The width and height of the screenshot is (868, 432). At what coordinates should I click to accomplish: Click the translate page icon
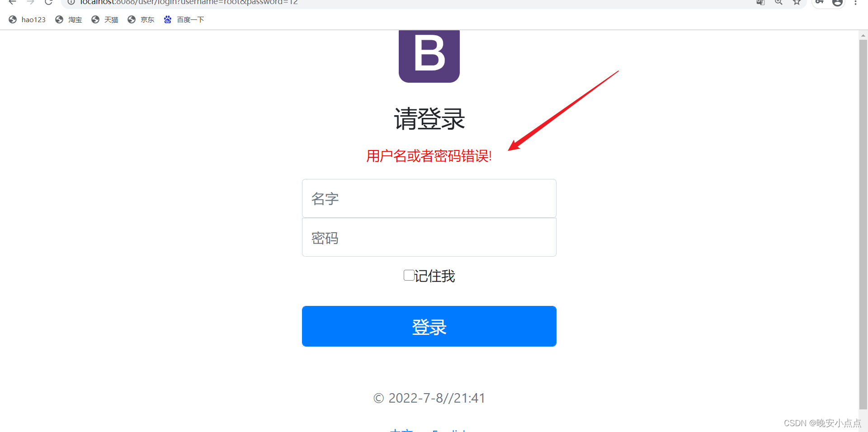point(760,2)
